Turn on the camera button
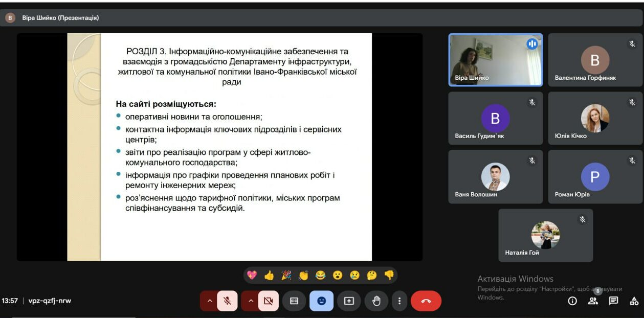 [268, 301]
